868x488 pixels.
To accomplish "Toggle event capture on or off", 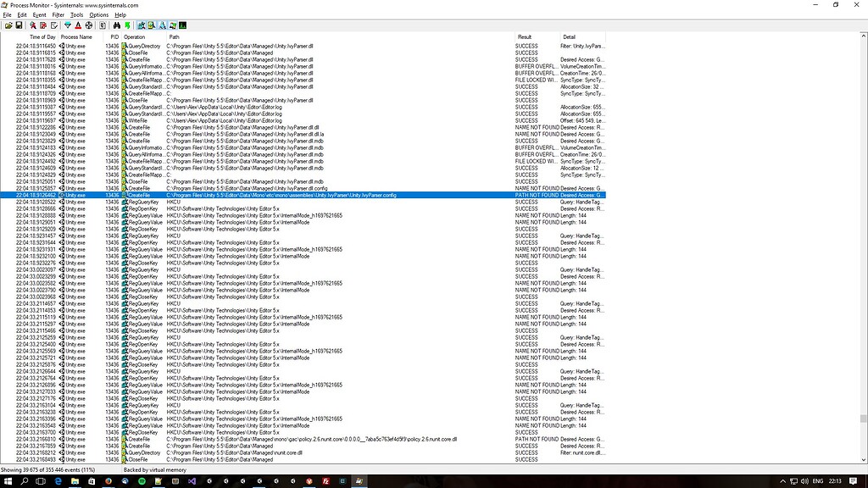I will (x=32, y=24).
